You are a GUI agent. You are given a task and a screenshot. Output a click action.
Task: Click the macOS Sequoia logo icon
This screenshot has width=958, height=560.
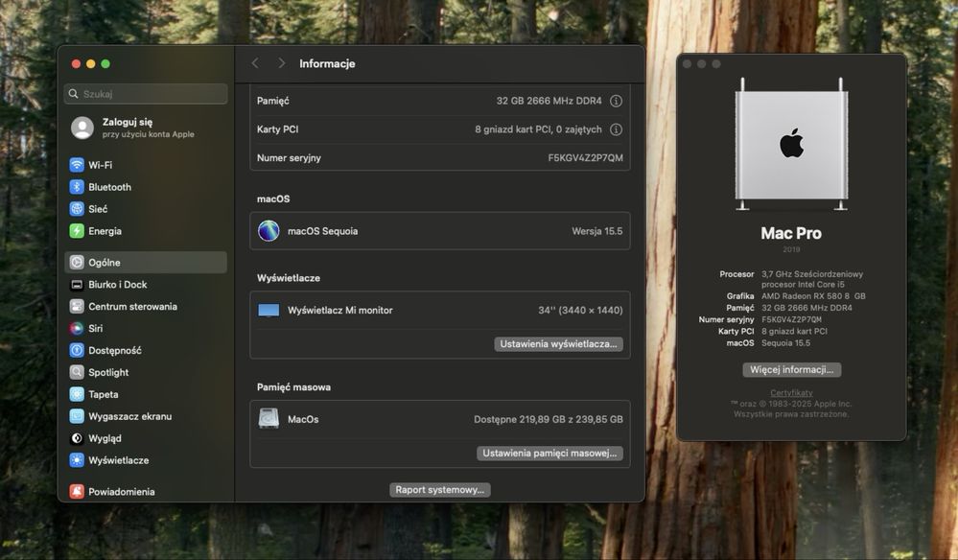269,231
